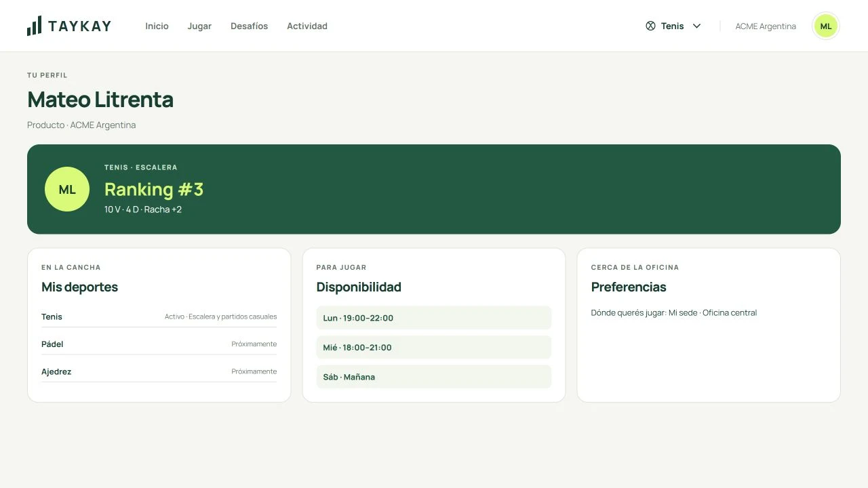The image size is (868, 488).
Task: Select the Tenis row in Mis deportes
Action: click(x=159, y=317)
